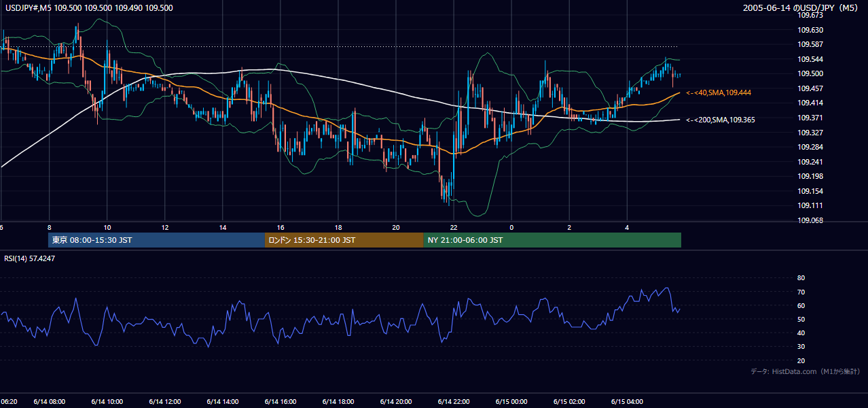Image resolution: width=868 pixels, height=408 pixels.
Task: Click price level 109.414 on the axis
Action: (x=812, y=103)
